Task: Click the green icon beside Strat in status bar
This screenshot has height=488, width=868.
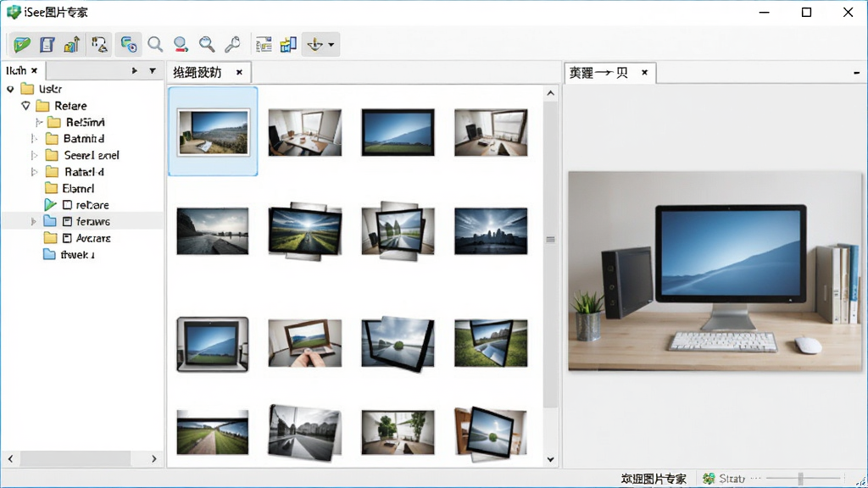Action: 709,479
